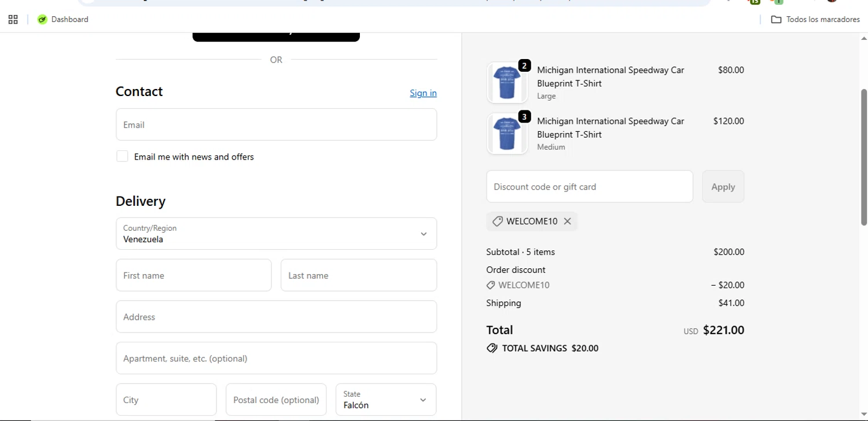Focus the Address field

pos(276,316)
